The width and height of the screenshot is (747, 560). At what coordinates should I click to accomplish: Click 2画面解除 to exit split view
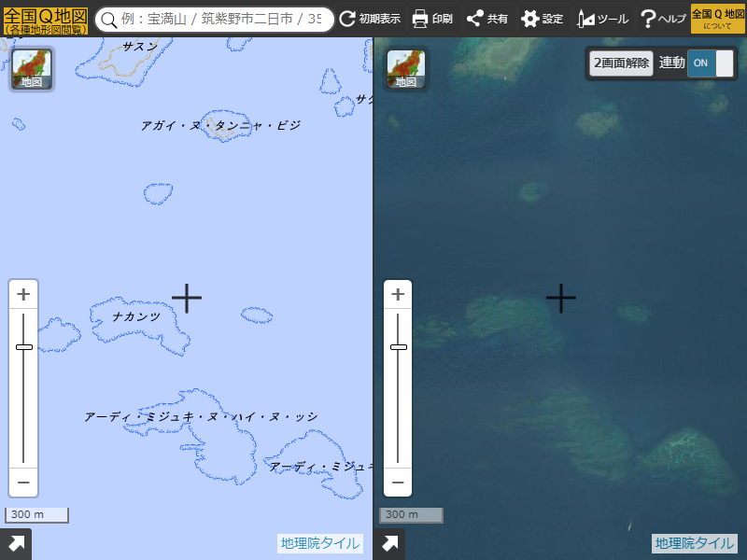tap(621, 63)
